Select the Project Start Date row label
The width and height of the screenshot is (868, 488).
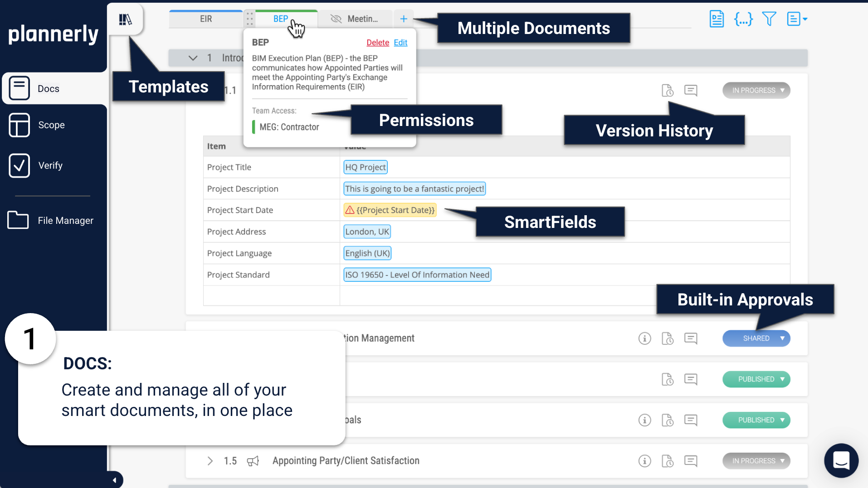[x=240, y=210]
